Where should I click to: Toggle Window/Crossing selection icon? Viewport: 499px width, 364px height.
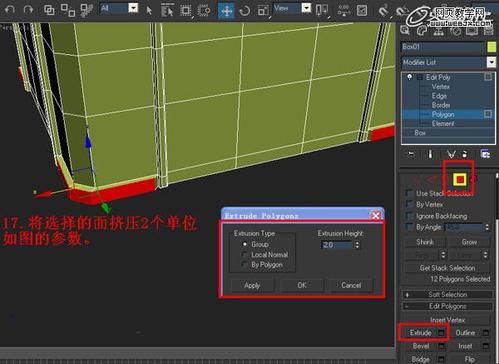204,10
